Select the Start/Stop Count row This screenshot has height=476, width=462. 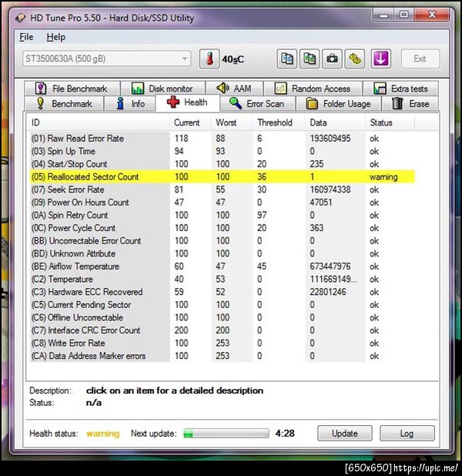[x=223, y=164]
